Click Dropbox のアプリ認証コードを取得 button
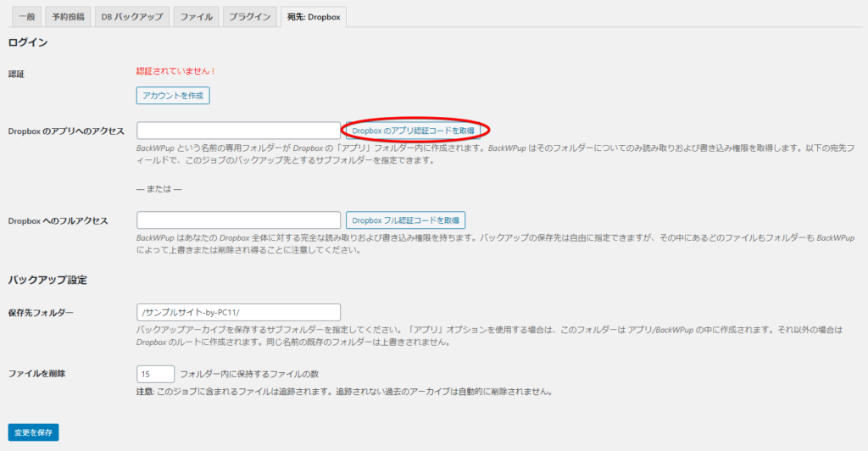This screenshot has height=451, width=868. pyautogui.click(x=413, y=131)
